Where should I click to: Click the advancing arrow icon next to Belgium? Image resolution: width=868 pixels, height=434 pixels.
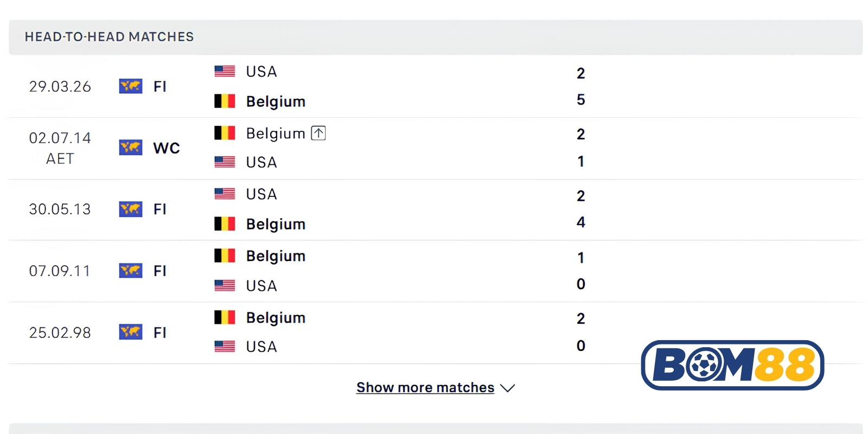coord(318,133)
